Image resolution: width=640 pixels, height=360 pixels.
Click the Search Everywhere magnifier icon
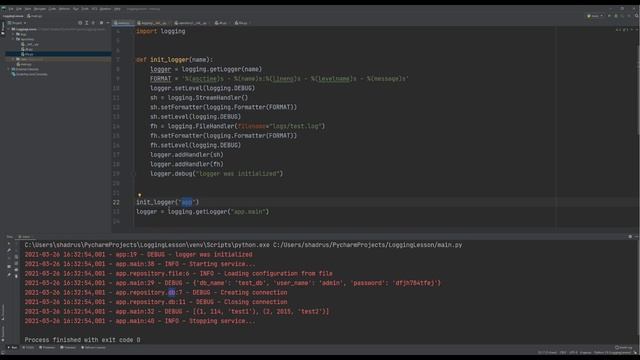636,16
